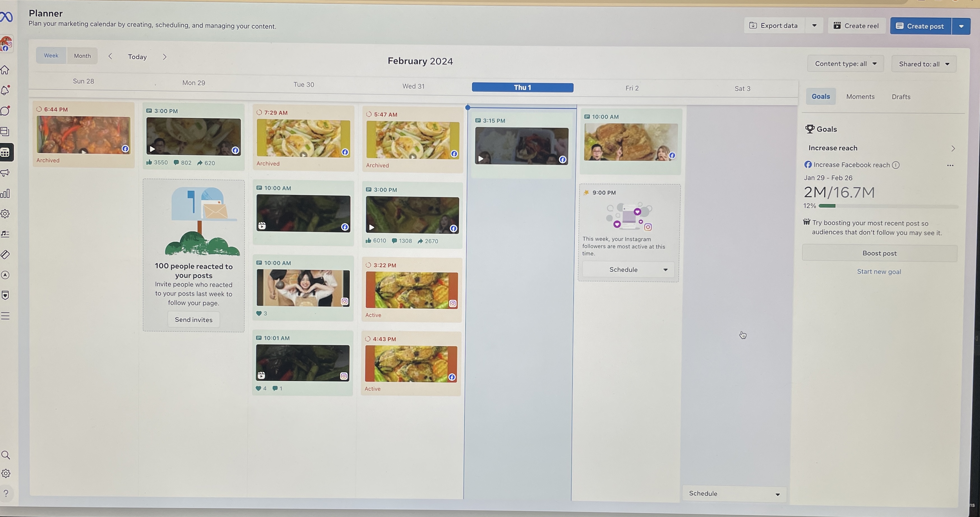Image resolution: width=980 pixels, height=517 pixels.
Task: Open the Fri 10:00 AM post thumbnail
Action: pos(631,142)
